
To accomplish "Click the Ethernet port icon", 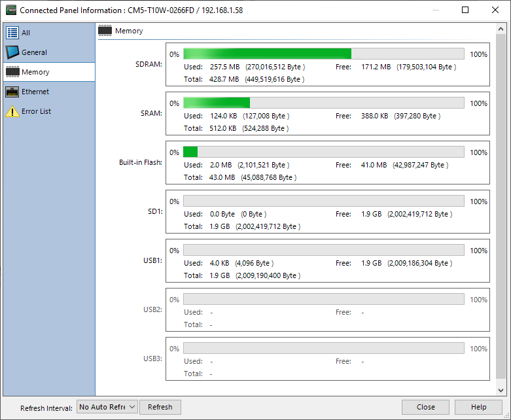I will [x=12, y=92].
